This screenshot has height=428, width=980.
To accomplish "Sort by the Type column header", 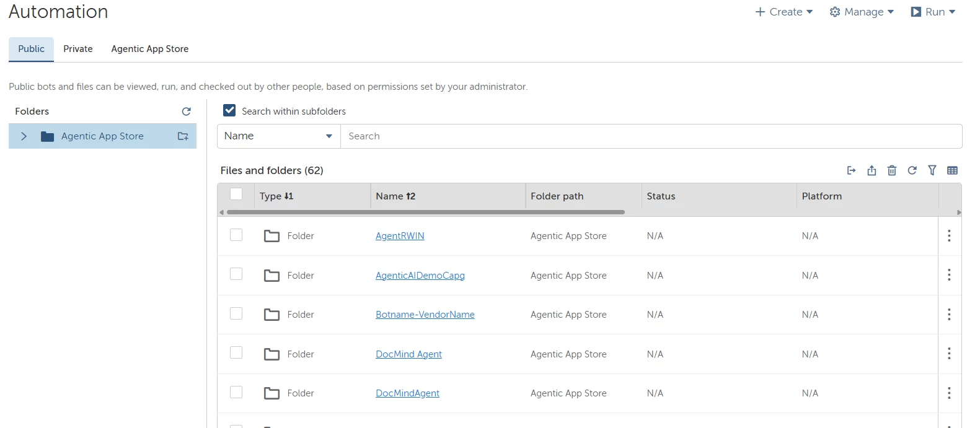I will 276,196.
